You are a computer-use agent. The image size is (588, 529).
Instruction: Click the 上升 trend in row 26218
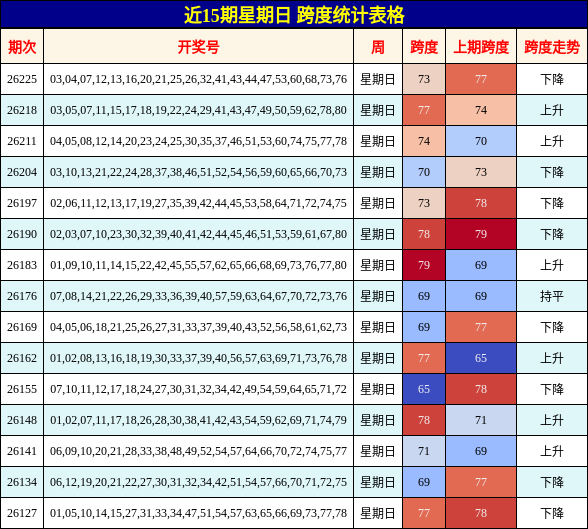[x=552, y=110]
